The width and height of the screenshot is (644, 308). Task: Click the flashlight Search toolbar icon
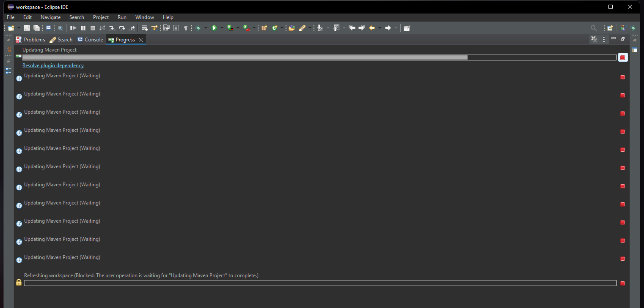pyautogui.click(x=302, y=28)
